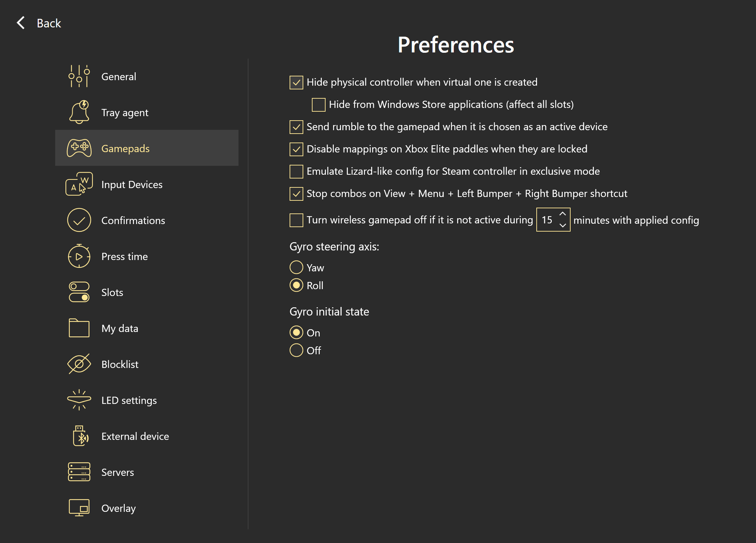
Task: Click the Blocklist crossed-eye icon
Action: point(79,364)
